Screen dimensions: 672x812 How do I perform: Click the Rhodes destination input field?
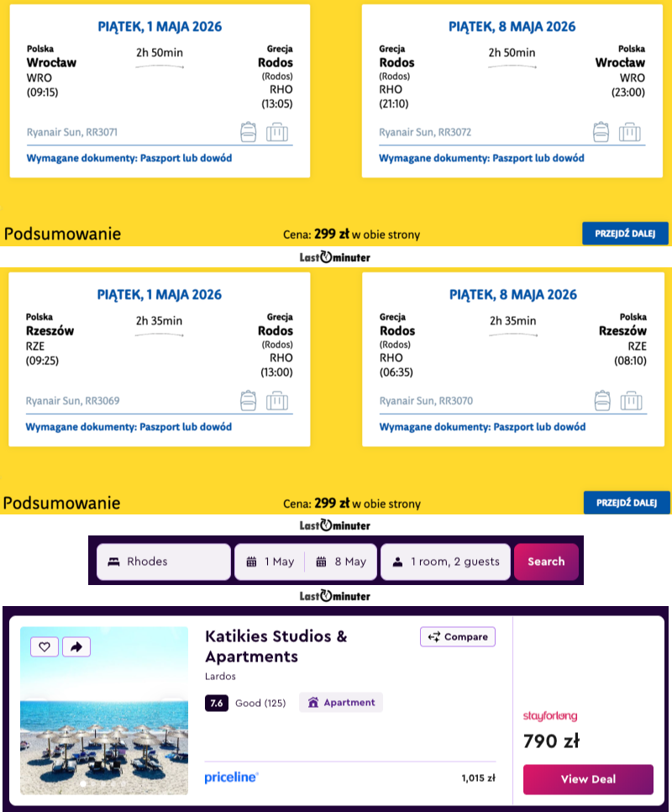[172, 562]
